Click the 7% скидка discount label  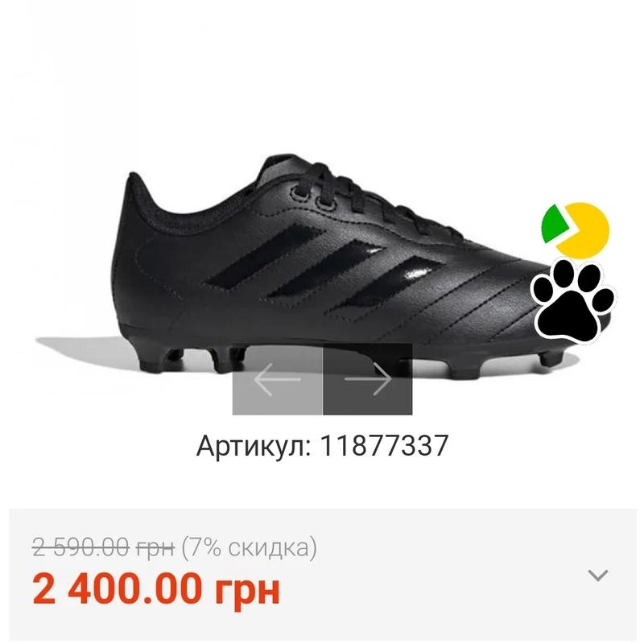tap(250, 547)
